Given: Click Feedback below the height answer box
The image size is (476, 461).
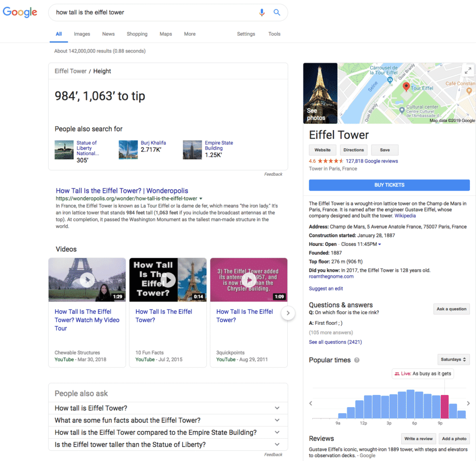Looking at the screenshot, I should coord(273,174).
